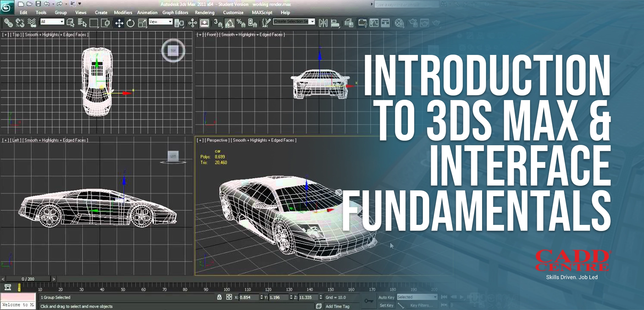
Task: Click the X coordinate input field
Action: pyautogui.click(x=248, y=297)
